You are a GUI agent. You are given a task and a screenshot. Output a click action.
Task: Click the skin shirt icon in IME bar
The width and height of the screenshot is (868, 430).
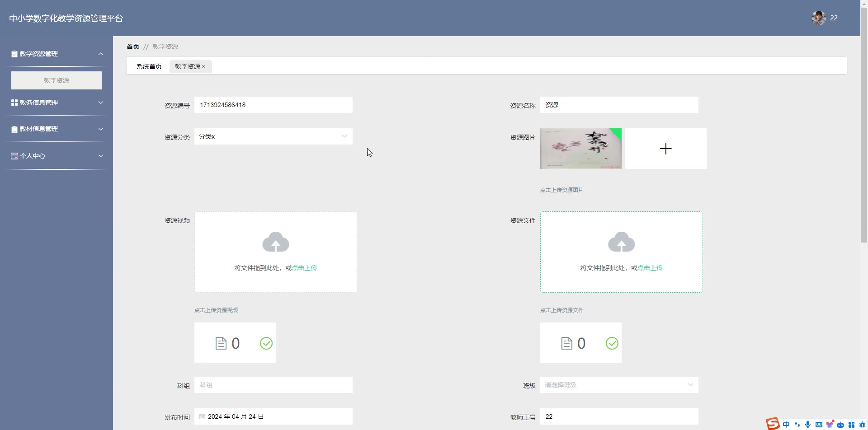click(x=830, y=424)
